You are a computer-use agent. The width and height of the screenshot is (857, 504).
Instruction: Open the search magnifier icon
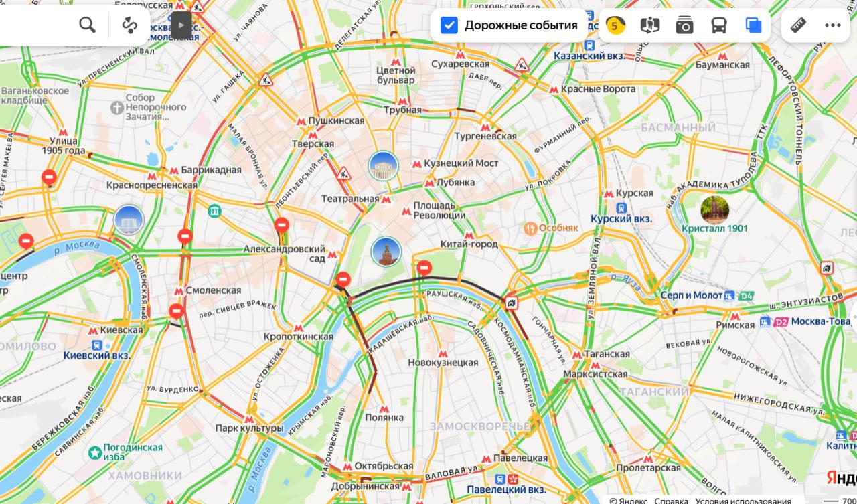click(x=88, y=25)
